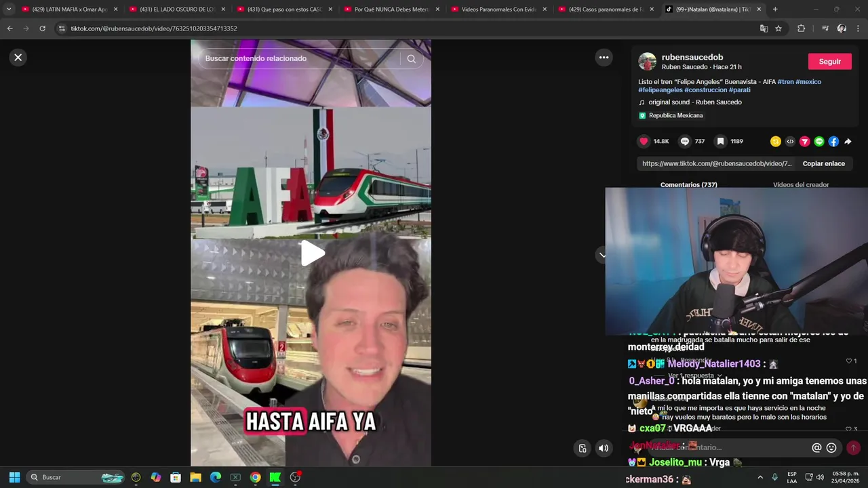
Task: Open Microsoft Copilot from taskbar
Action: click(x=156, y=477)
